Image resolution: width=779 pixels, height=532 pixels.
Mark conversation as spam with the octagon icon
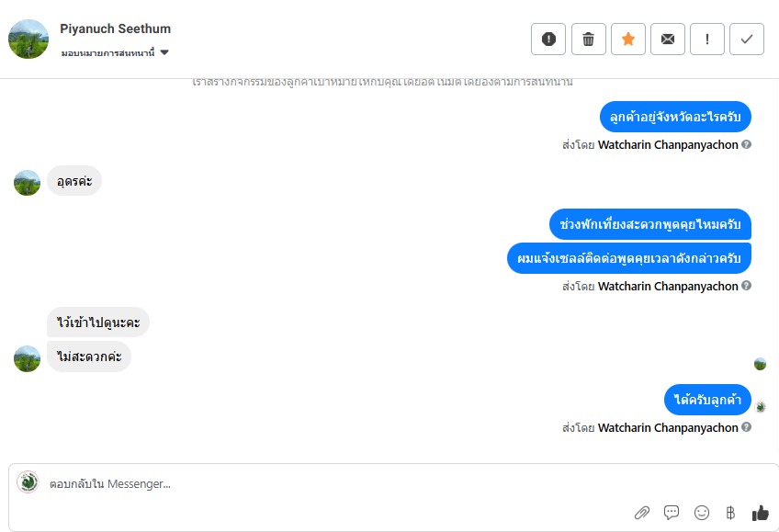point(548,39)
